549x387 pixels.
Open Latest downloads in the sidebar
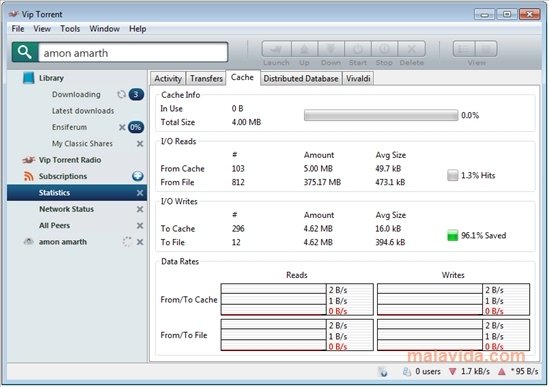[83, 111]
